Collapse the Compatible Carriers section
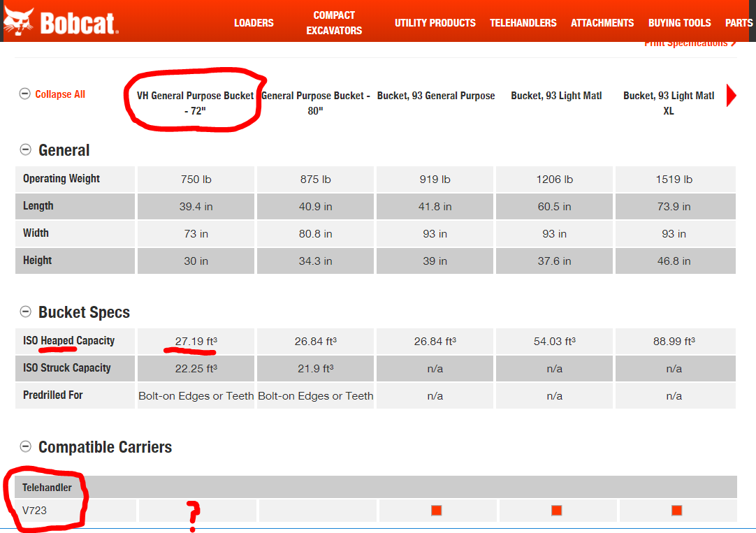Screen dimensions: 756x533 pos(26,447)
